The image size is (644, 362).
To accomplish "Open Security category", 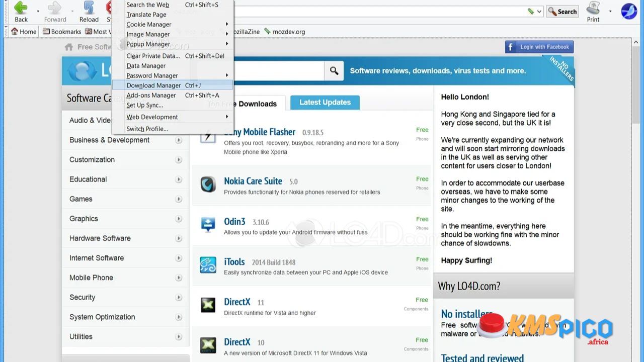I will (x=82, y=297).
